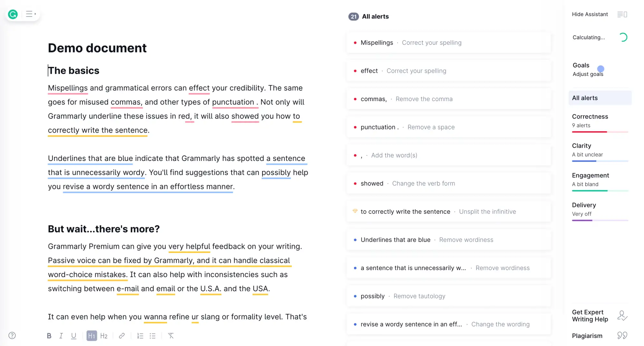Screen dimensions: 644x346
Task: Create a numbered list
Action: 140,336
